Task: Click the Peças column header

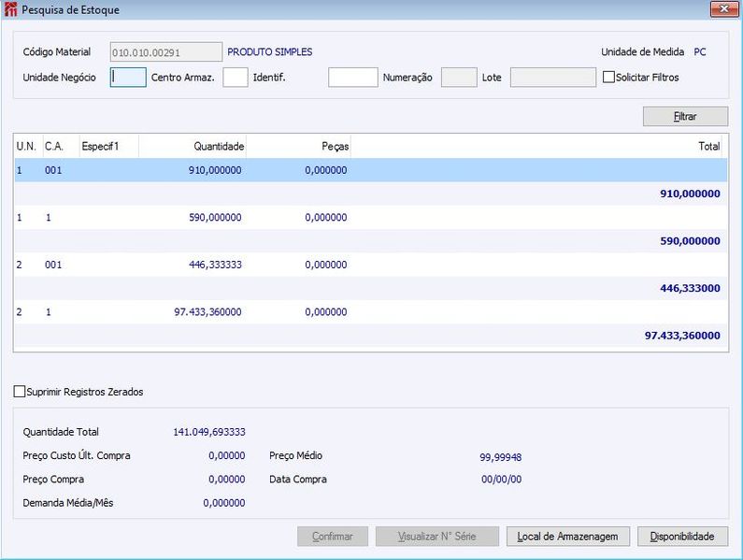Action: (x=299, y=147)
